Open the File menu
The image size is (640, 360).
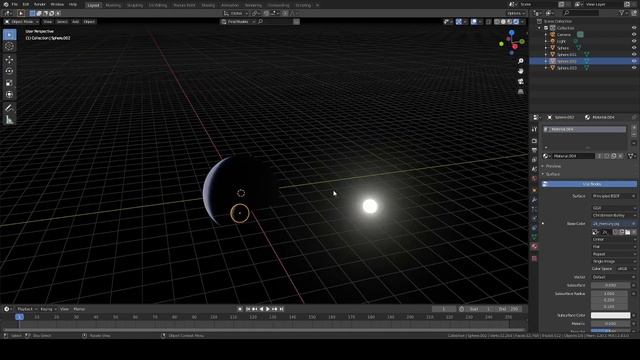pos(15,4)
